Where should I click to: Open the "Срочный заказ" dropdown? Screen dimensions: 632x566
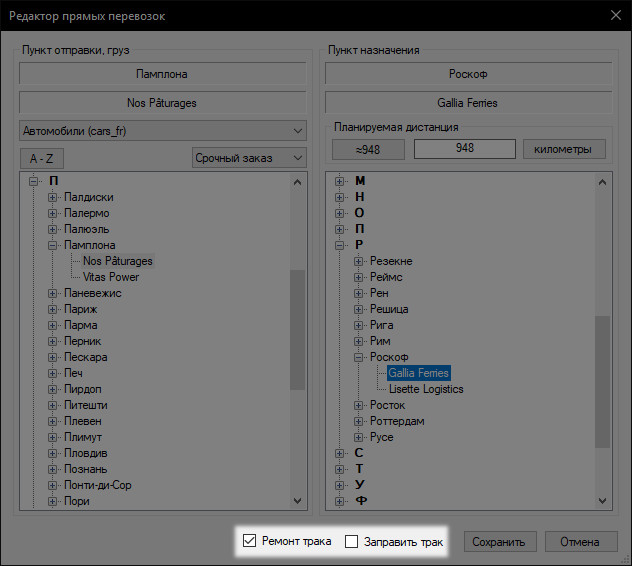249,158
